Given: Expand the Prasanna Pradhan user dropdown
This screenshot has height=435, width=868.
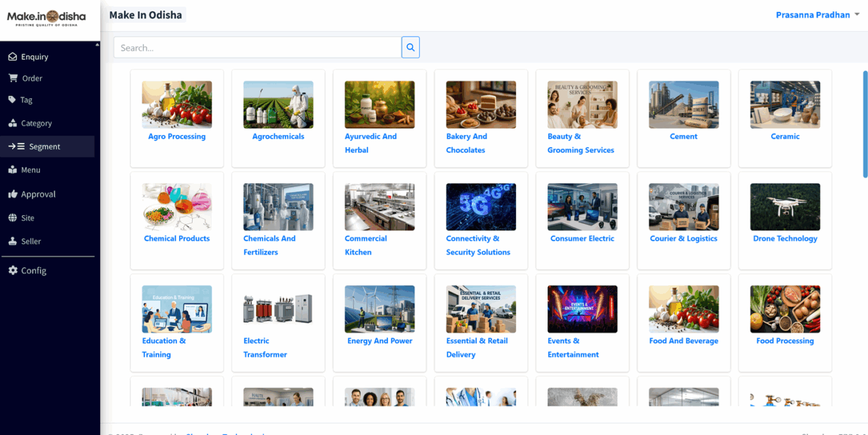Looking at the screenshot, I should click(817, 15).
